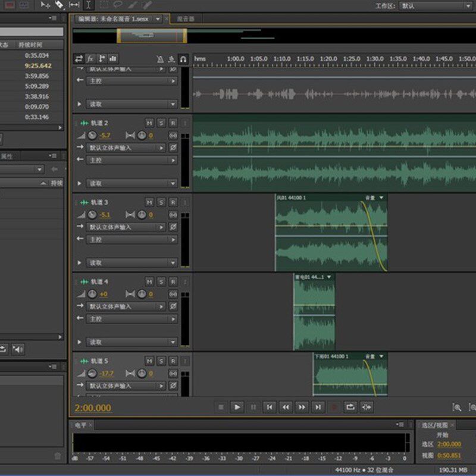
Task: Select the 电平 levels panel tab
Action: (x=80, y=425)
